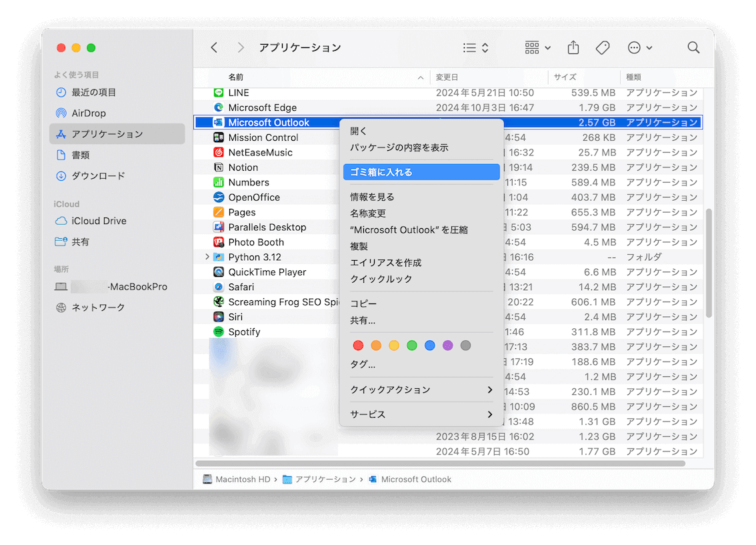Open iCloud Drive in the sidebar

click(117, 220)
